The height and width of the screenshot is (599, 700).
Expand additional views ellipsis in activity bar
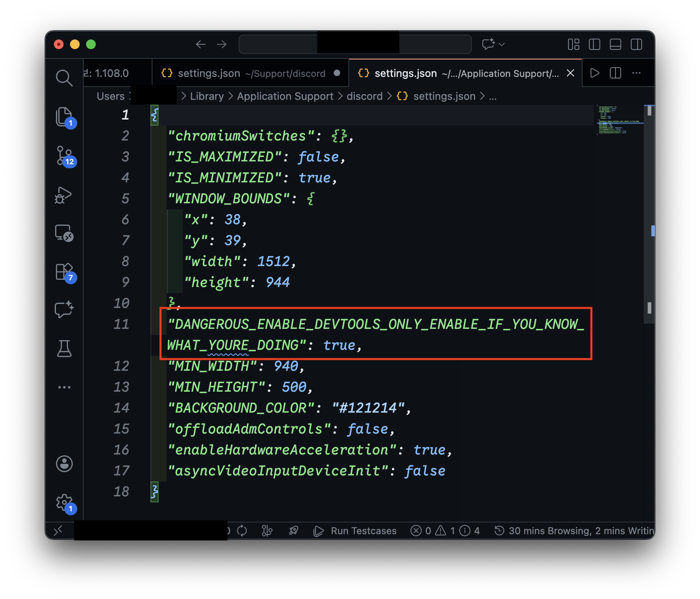(64, 387)
